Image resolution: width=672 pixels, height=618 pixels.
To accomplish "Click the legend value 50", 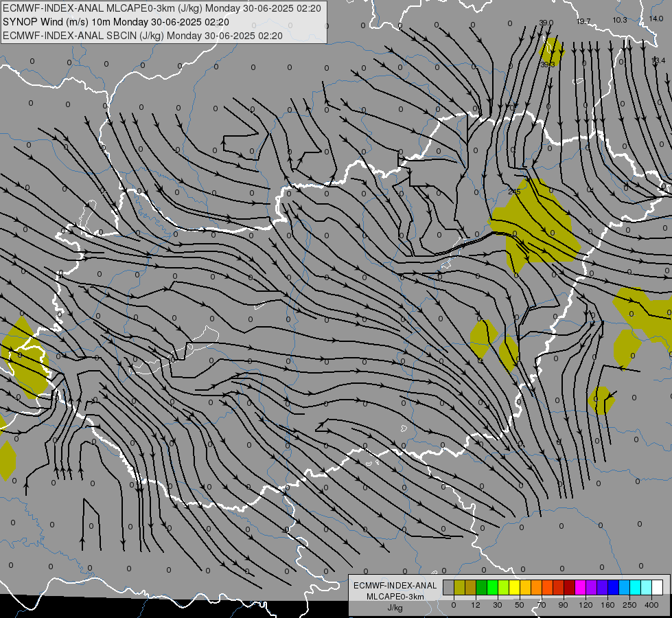I will [520, 605].
